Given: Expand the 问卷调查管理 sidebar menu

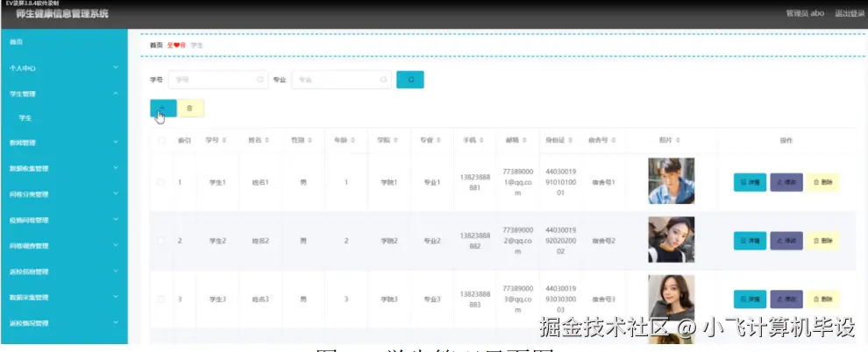Looking at the screenshot, I should coord(64,245).
